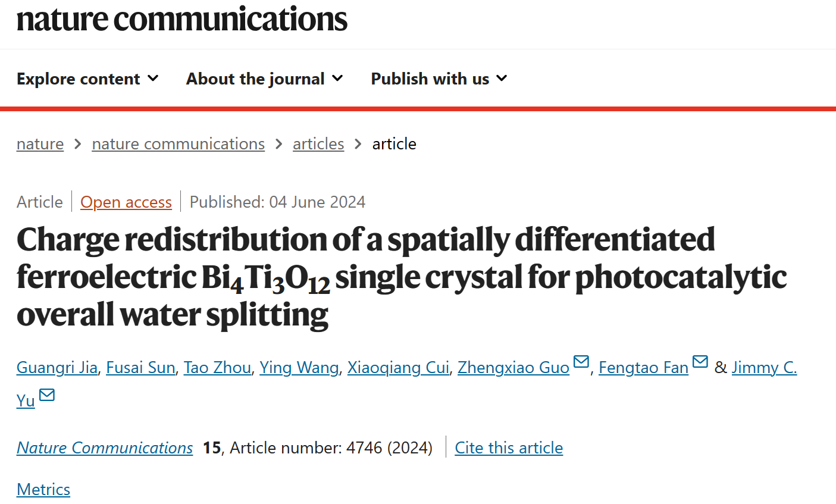The height and width of the screenshot is (504, 836).
Task: Click the Nature Communications journal italic link
Action: 105,447
